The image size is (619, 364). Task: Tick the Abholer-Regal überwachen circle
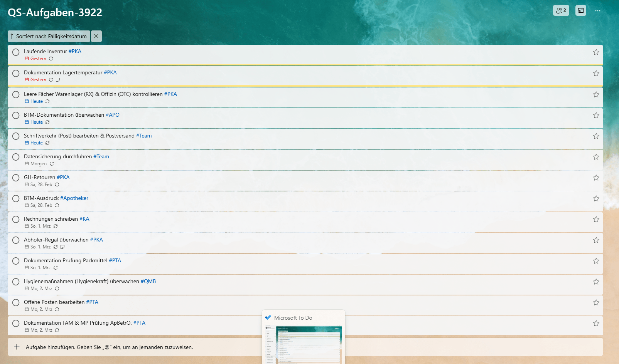[x=16, y=240]
